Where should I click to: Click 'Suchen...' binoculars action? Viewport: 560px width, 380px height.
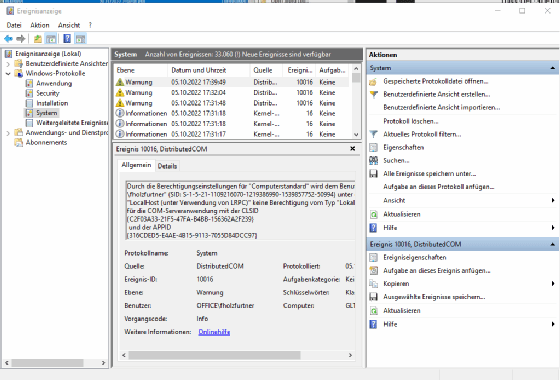tap(396, 160)
